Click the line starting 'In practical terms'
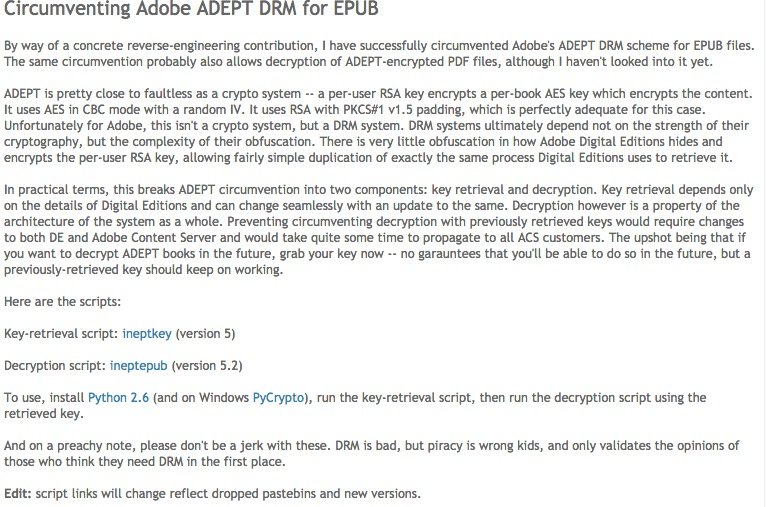This screenshot has height=507, width=766. 379,190
